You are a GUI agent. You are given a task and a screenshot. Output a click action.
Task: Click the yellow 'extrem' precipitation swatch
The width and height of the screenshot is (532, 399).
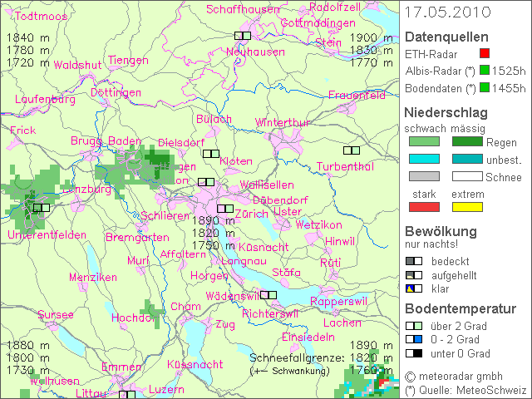467,207
